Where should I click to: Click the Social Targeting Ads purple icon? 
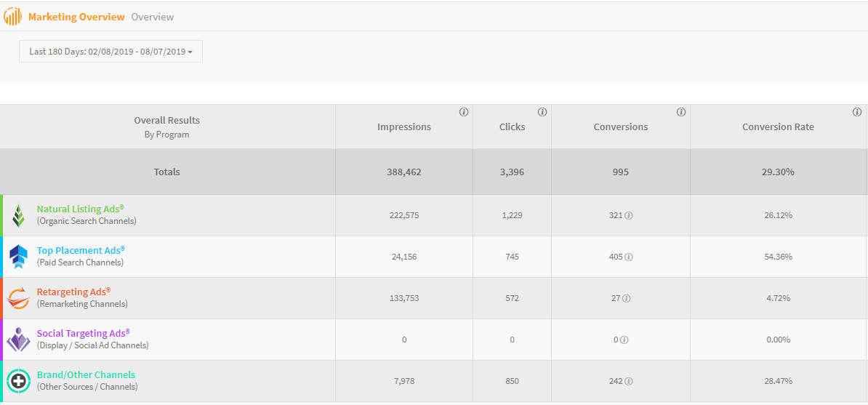tap(19, 340)
